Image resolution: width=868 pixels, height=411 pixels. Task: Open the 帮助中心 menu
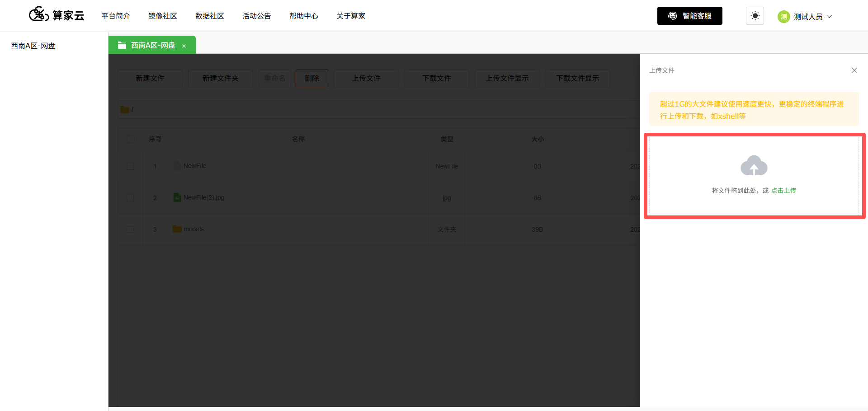(304, 16)
